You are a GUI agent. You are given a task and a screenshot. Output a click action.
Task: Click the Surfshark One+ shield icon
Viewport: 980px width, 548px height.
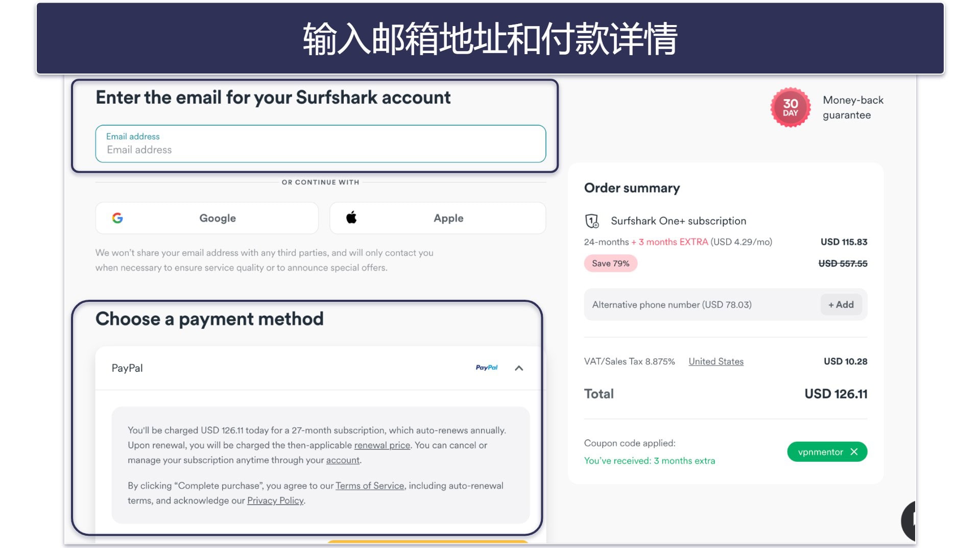[x=592, y=221]
